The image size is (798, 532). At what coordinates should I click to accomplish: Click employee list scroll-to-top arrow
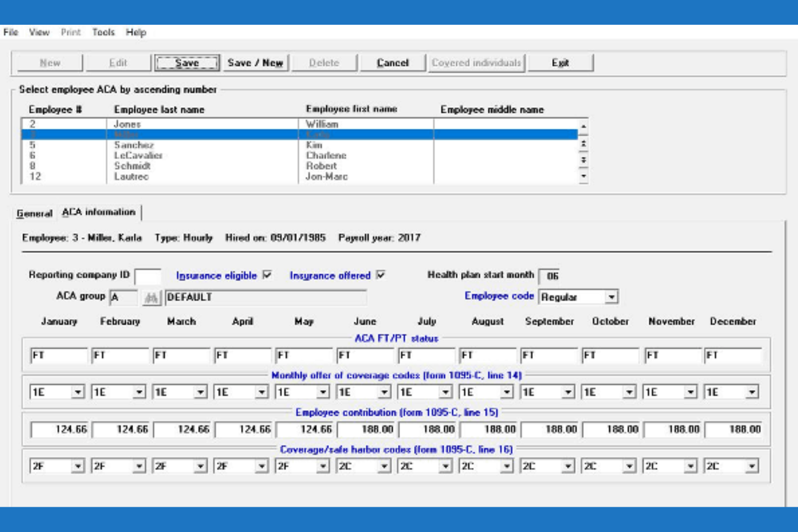tap(583, 126)
